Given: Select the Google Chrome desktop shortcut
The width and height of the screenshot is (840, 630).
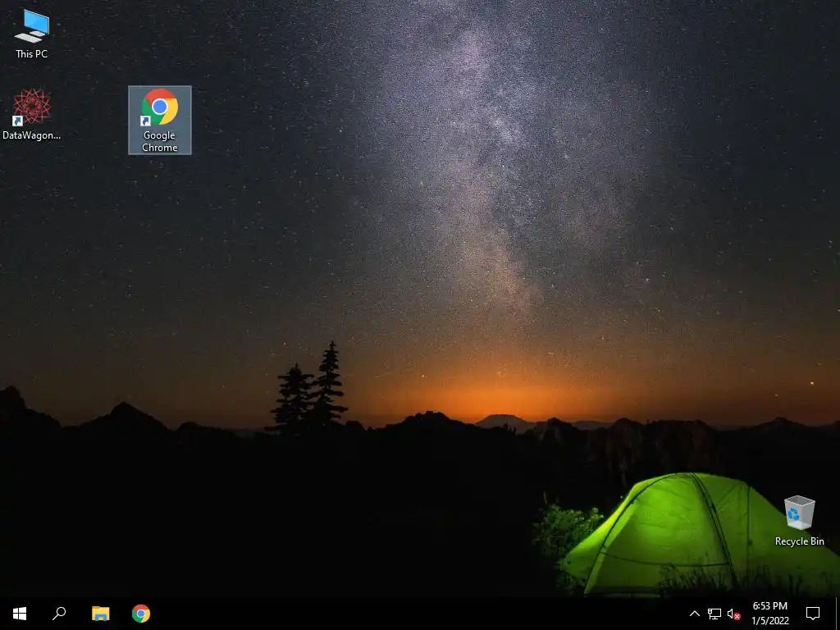Looking at the screenshot, I should (160, 120).
